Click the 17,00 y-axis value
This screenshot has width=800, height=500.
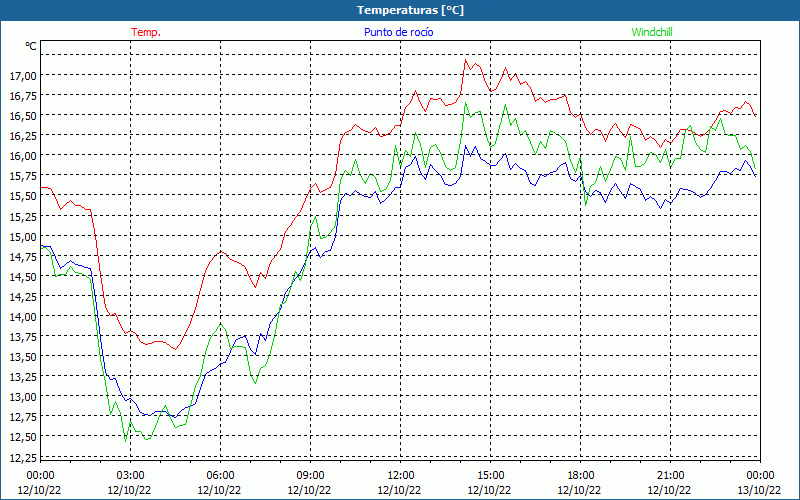click(x=23, y=76)
